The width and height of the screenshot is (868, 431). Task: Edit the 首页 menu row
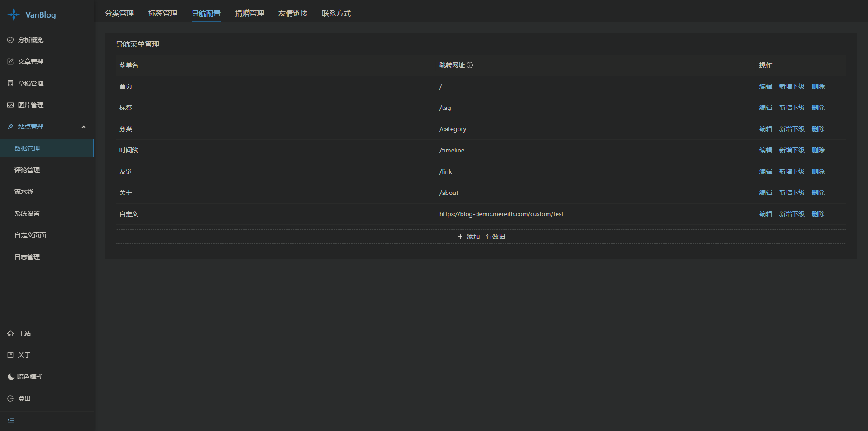click(765, 86)
